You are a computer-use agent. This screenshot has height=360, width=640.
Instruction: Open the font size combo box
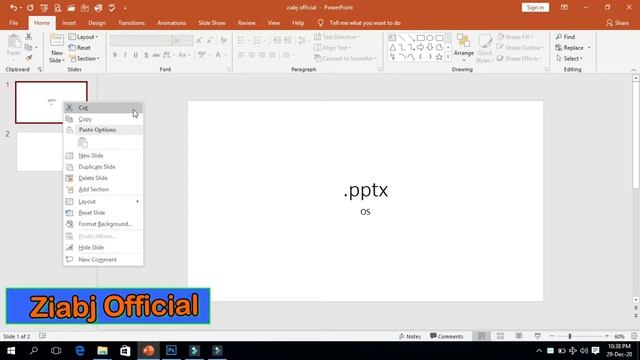coord(182,40)
